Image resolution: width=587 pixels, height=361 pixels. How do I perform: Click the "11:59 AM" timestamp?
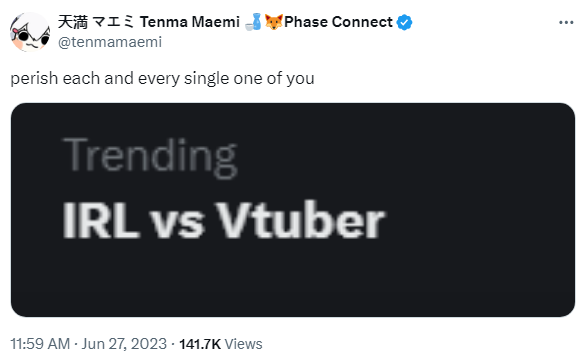tap(40, 344)
